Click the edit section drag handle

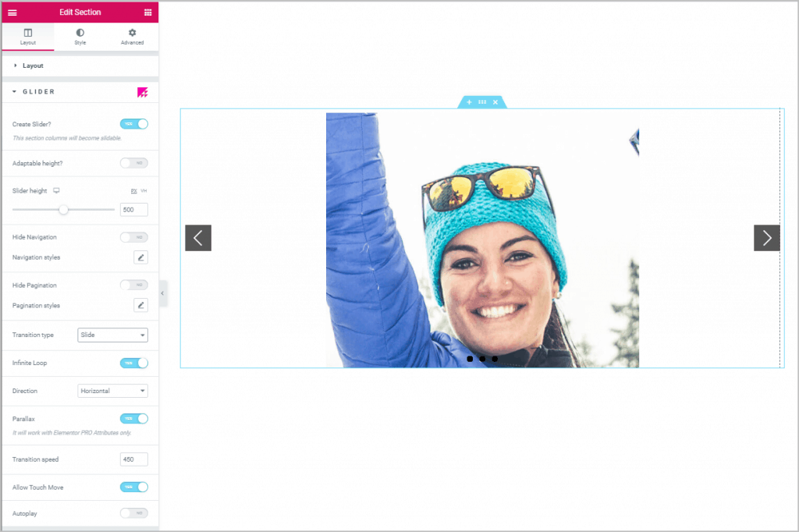click(x=482, y=102)
